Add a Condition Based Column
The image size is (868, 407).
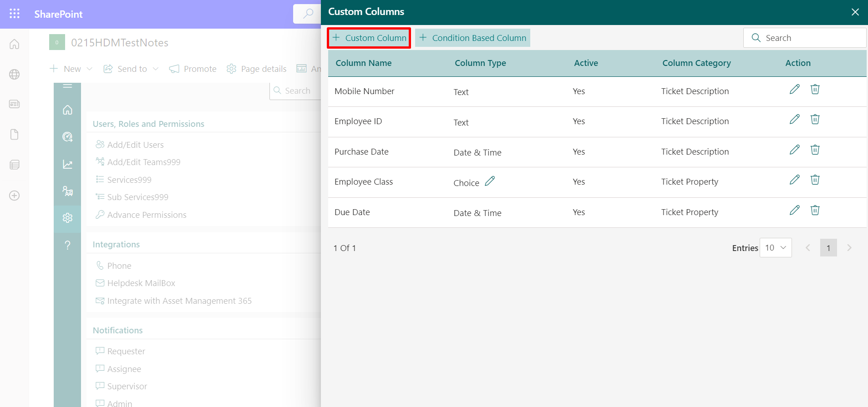(472, 38)
